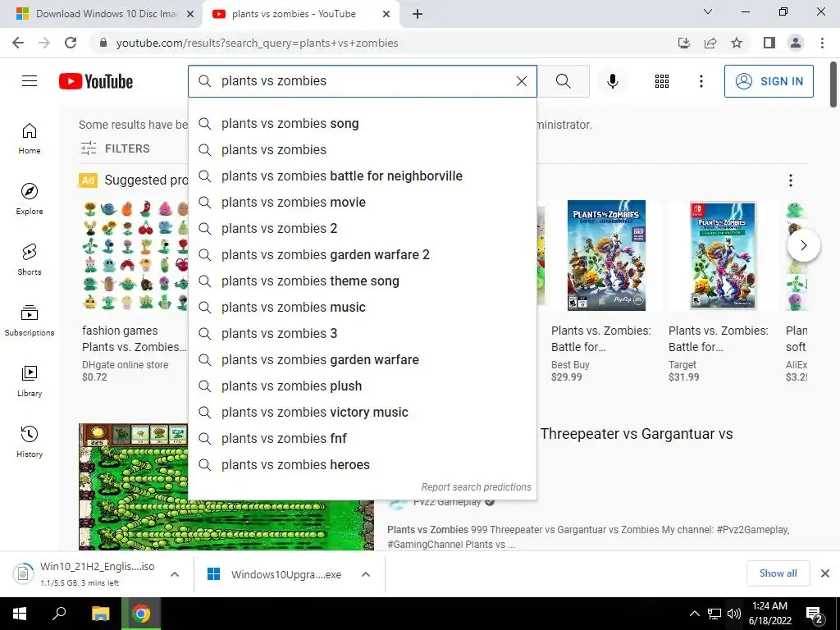The width and height of the screenshot is (840, 630).
Task: Choose suggestion 'plants vs zombies victory music'
Action: [x=363, y=412]
